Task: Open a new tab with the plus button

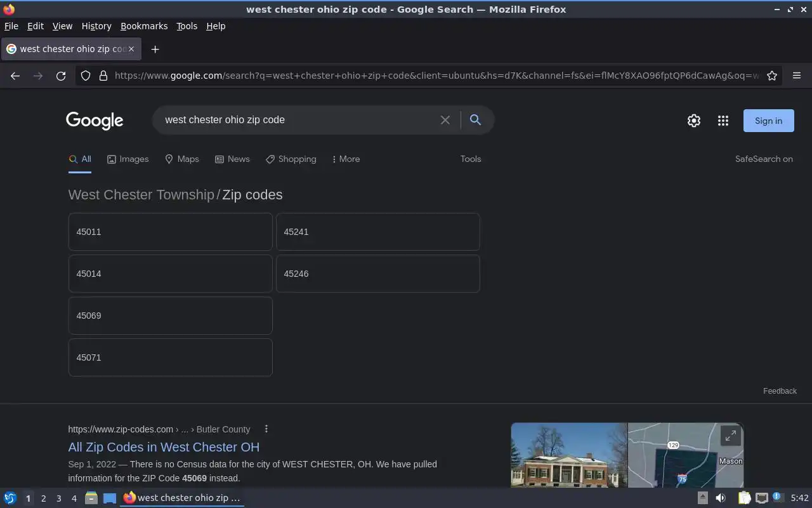Action: click(x=155, y=49)
